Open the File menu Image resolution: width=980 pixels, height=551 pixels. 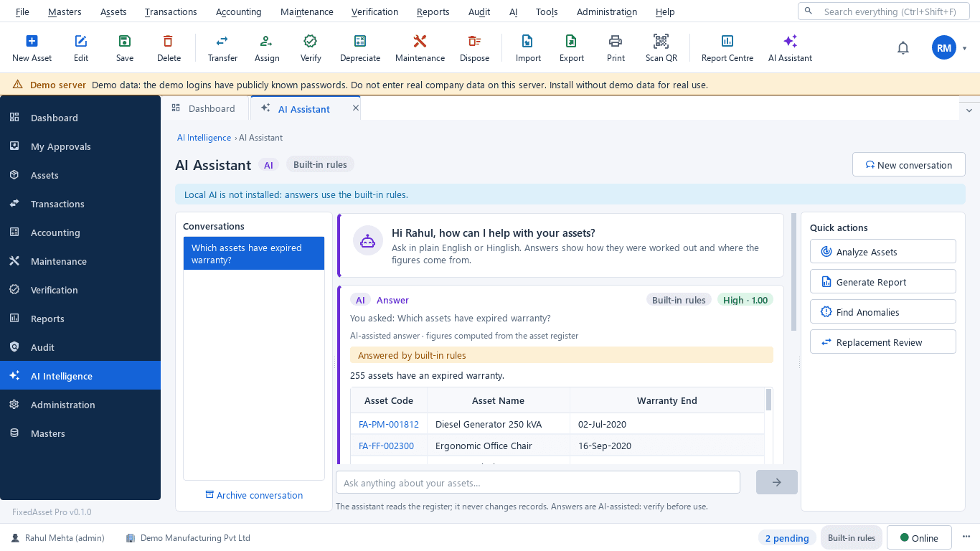click(x=22, y=11)
